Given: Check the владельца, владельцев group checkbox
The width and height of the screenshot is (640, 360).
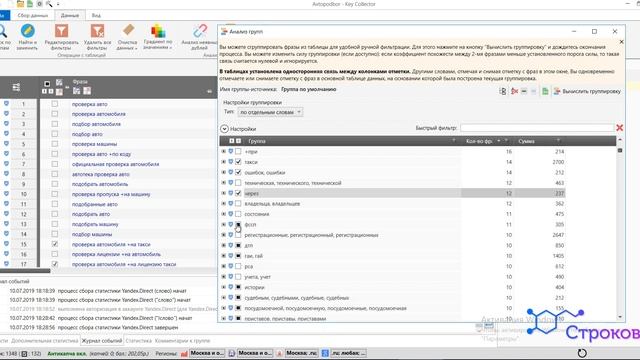Looking at the screenshot, I should point(238,203).
